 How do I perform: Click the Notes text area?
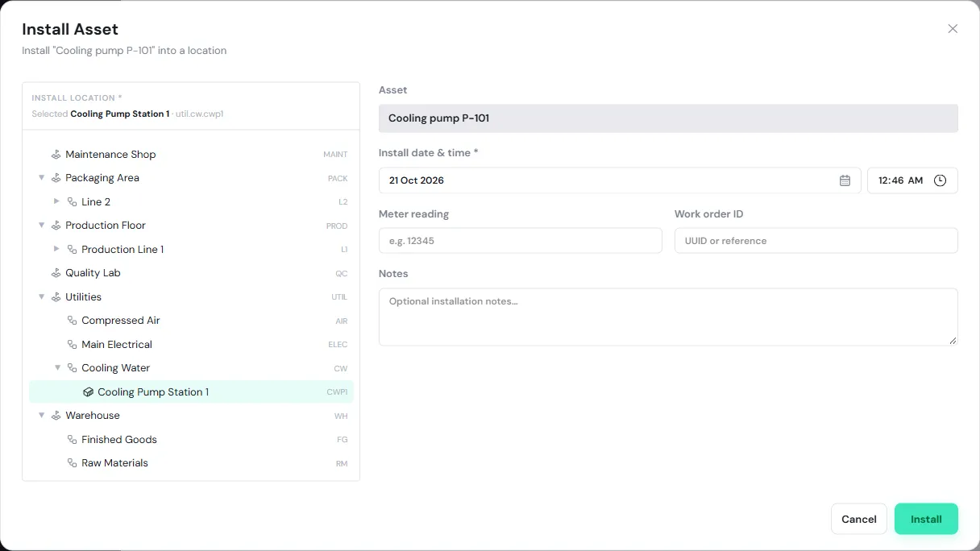coord(668,317)
